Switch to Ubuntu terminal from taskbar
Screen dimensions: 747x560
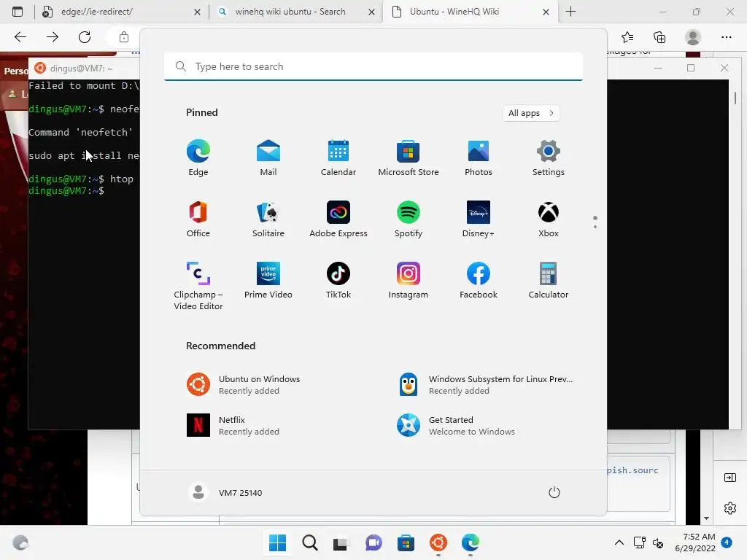[438, 542]
